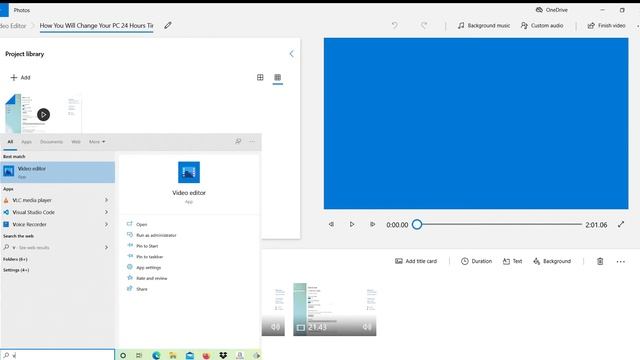
Task: Switch library to small thumbnail view
Action: 278,77
